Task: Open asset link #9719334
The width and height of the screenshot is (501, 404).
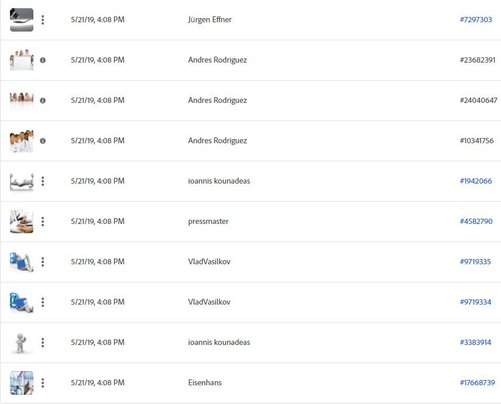Action: point(475,302)
